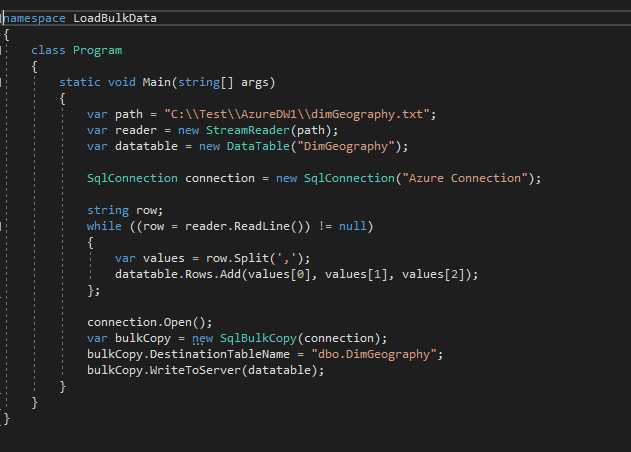Click the != operator in while condition
The width and height of the screenshot is (631, 452).
pos(325,226)
